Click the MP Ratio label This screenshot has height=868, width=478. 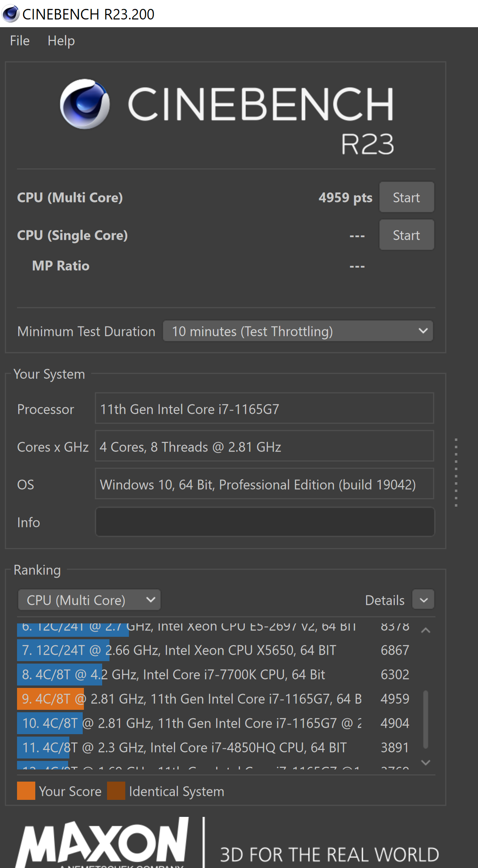pyautogui.click(x=61, y=266)
